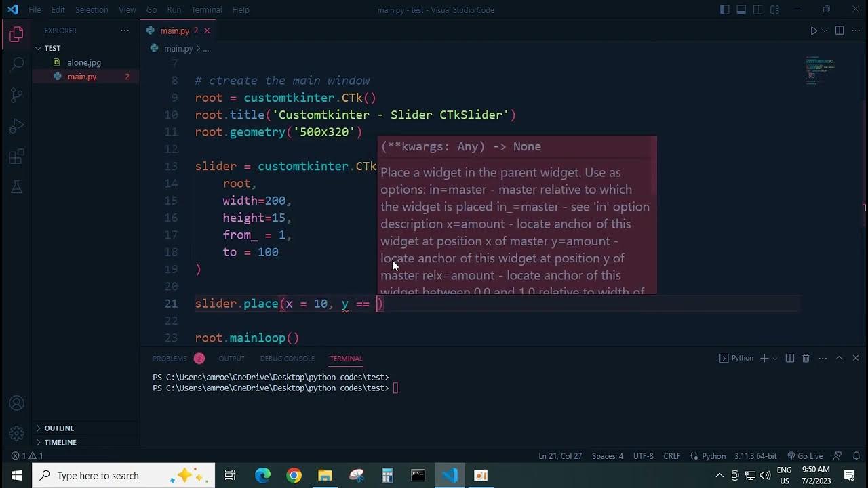
Task: Toggle bottom panel layout icon
Action: (x=741, y=9)
